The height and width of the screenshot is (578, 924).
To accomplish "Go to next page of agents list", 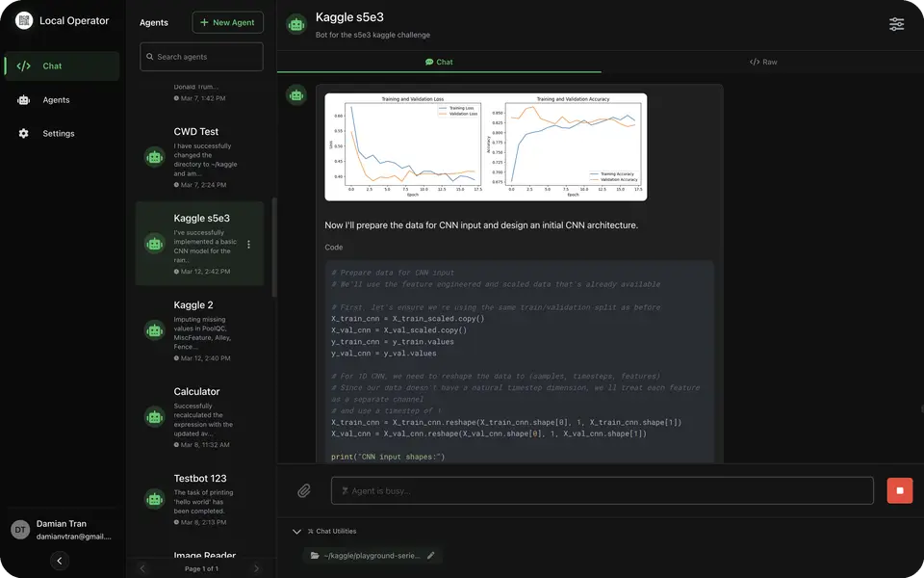I will (256, 568).
